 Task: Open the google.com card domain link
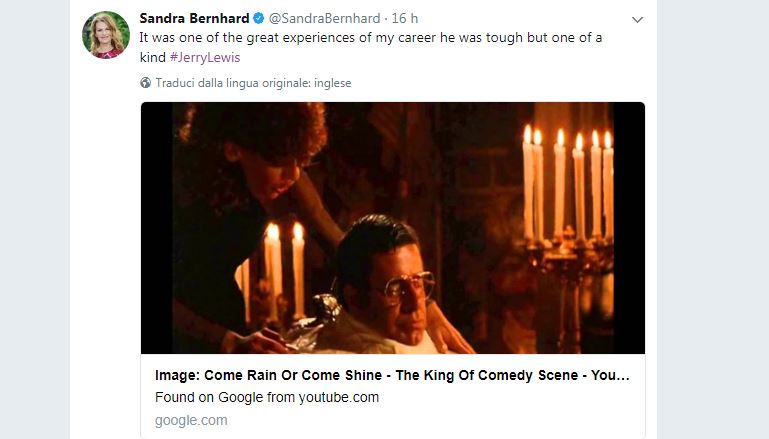[191, 420]
